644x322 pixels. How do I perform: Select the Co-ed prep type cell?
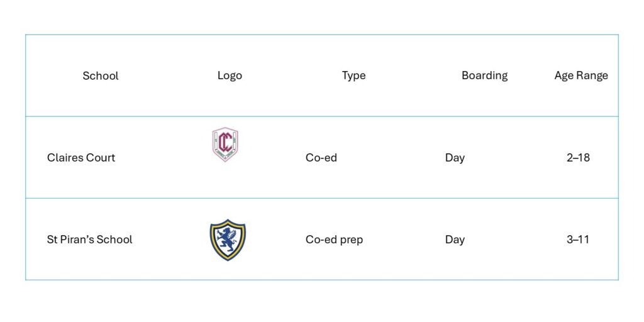pos(334,240)
